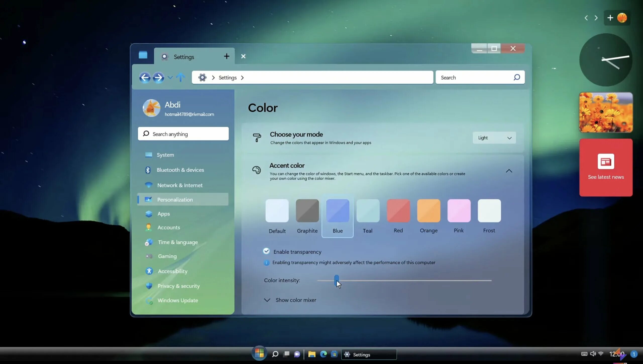This screenshot has width=643, height=364.
Task: Go to Windows Update section
Action: tap(178, 300)
